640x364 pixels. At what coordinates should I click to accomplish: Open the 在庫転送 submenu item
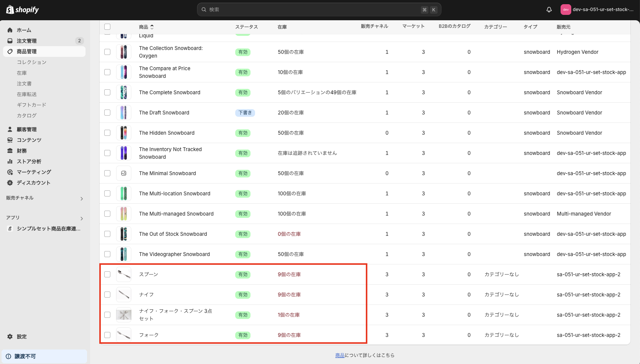[27, 94]
